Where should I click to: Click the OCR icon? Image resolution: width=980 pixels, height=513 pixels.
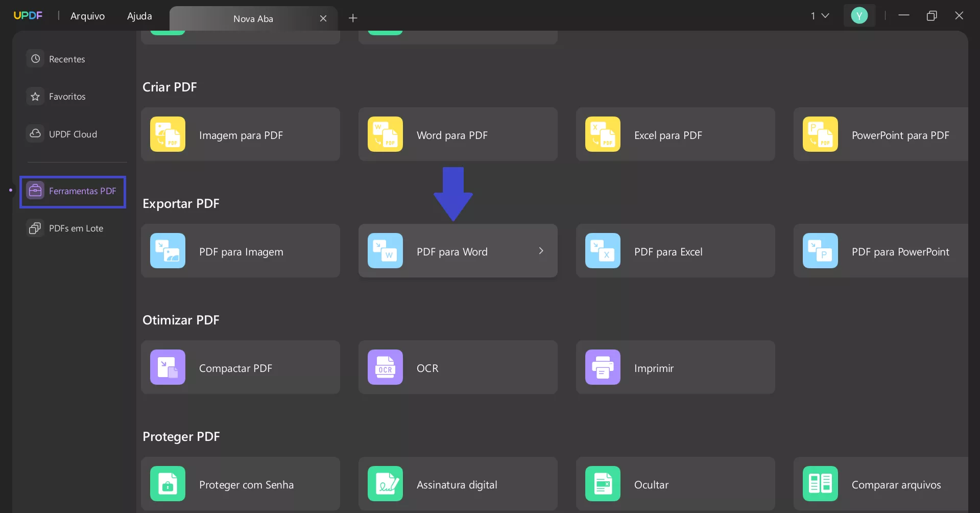(385, 367)
